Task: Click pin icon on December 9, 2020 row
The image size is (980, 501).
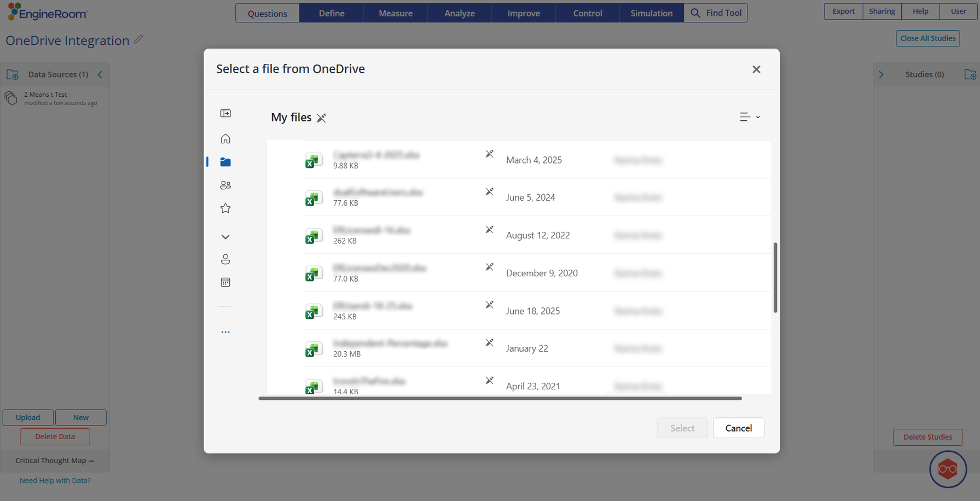Action: pyautogui.click(x=489, y=267)
